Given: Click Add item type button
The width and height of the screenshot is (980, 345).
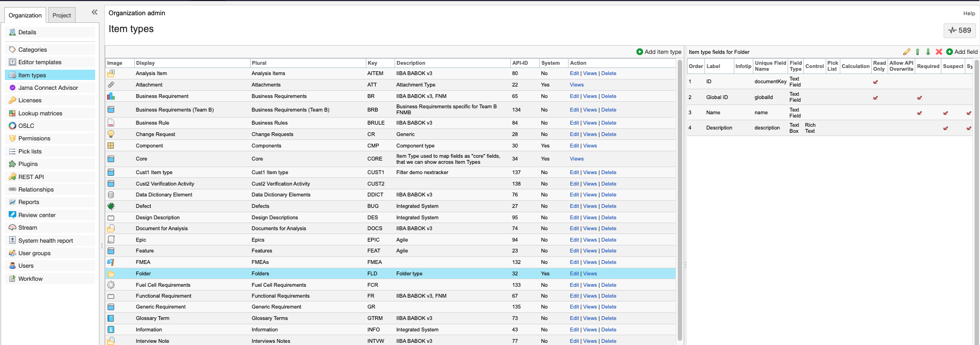Looking at the screenshot, I should 659,52.
